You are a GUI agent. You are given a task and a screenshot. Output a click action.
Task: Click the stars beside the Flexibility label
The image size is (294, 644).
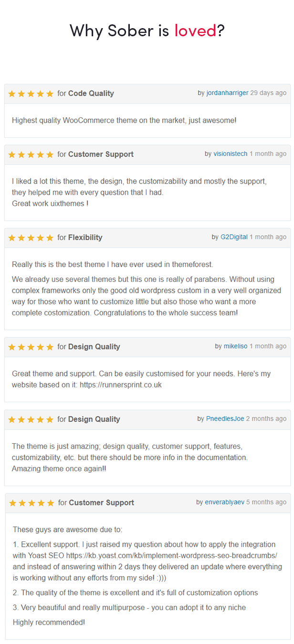click(x=31, y=238)
